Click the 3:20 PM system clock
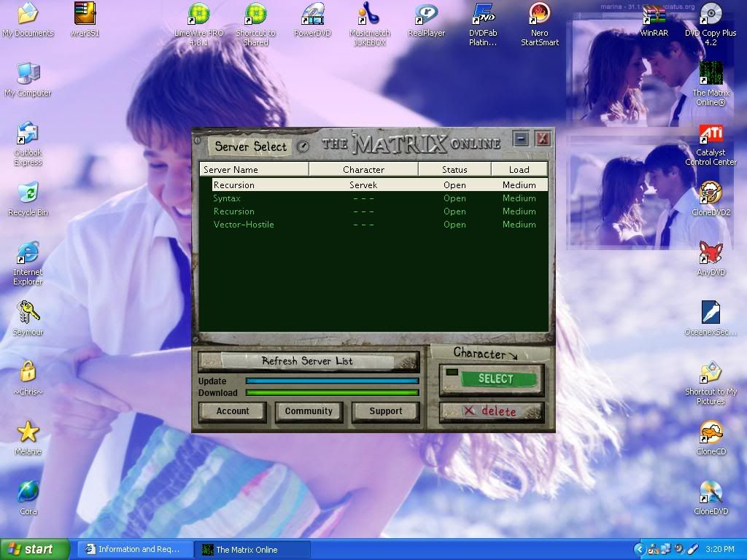The height and width of the screenshot is (560, 747). click(x=720, y=550)
